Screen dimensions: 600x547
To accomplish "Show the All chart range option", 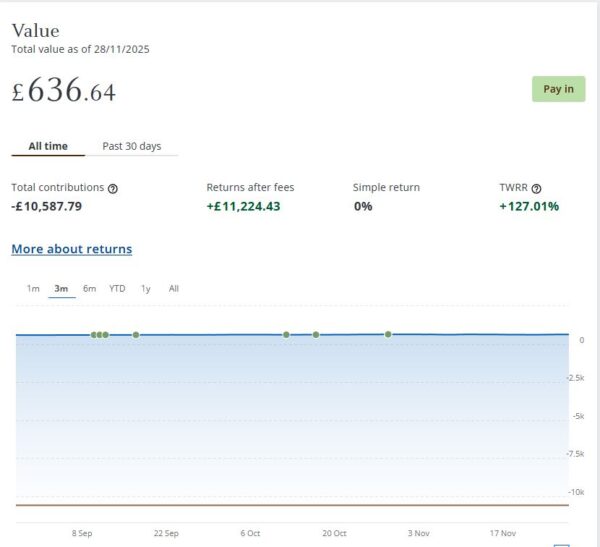I will point(174,289).
